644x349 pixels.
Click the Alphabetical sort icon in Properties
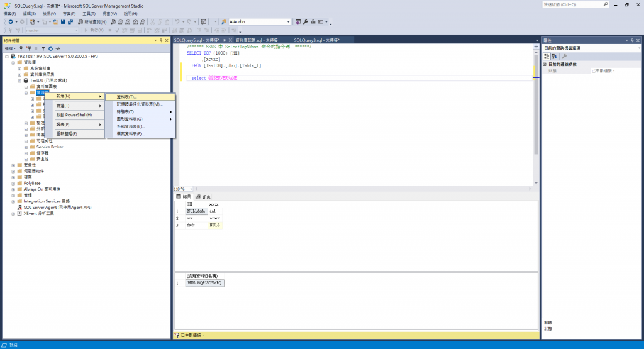point(555,57)
